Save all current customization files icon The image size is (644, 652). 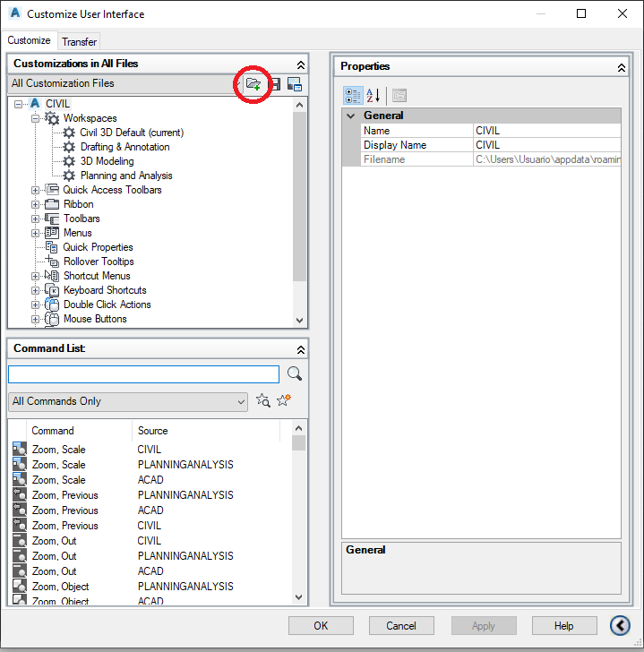pyautogui.click(x=276, y=84)
